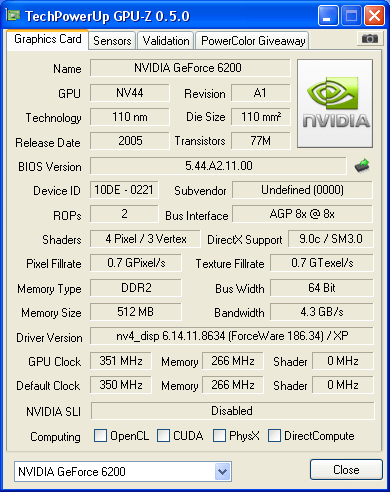
Task: Toggle the PhysX checkbox
Action: point(219,436)
